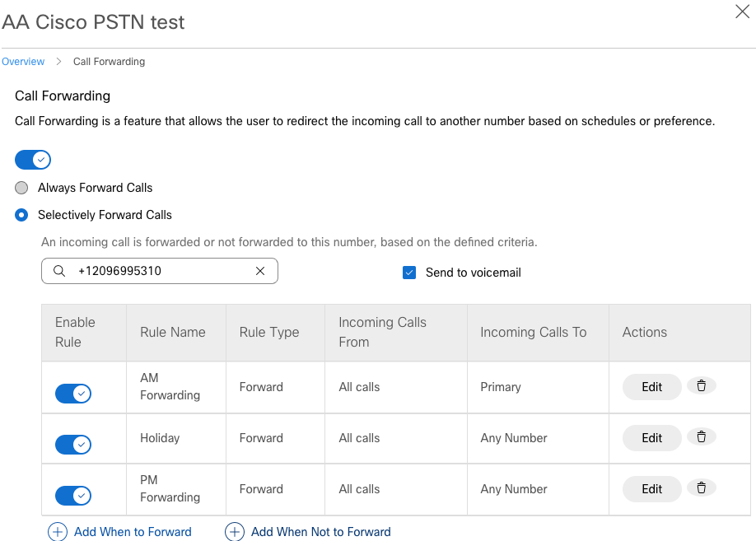Select Selectively Forward Calls option

(21, 215)
